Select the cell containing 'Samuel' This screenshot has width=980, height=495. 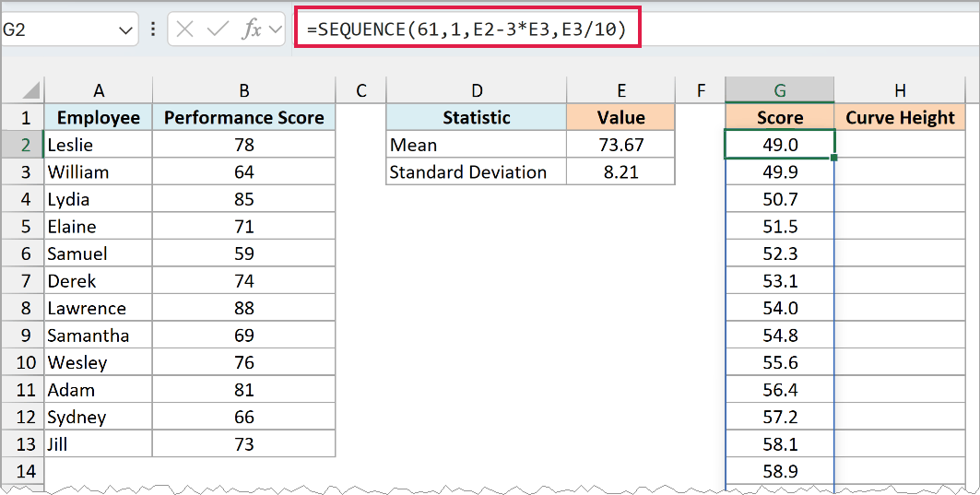[x=98, y=253]
